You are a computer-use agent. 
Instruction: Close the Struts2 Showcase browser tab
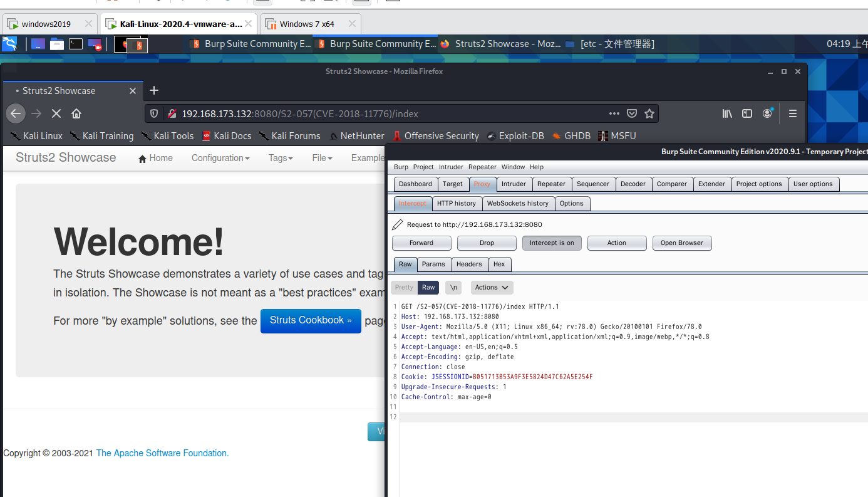click(133, 91)
